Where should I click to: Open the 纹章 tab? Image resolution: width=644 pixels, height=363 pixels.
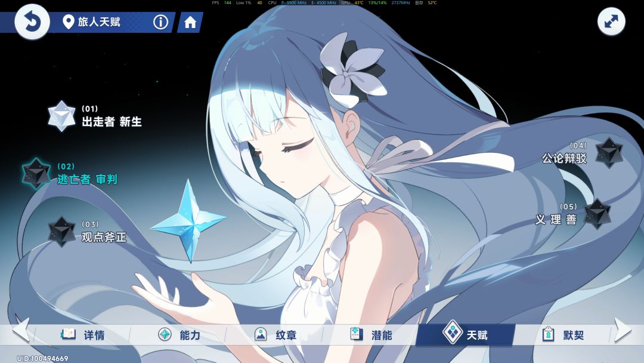tap(275, 334)
